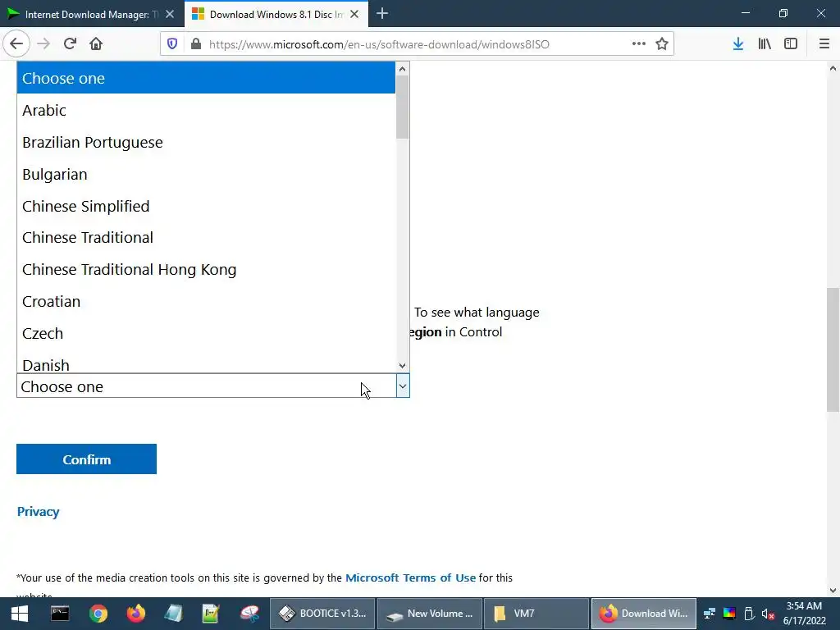840x630 pixels.
Task: Open the blue notebook taskbar app
Action: [x=173, y=614]
